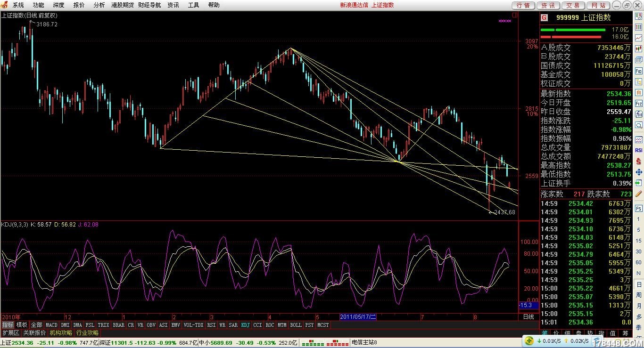Open the 关联报价 tab
The width and height of the screenshot is (644, 348).
35,333
